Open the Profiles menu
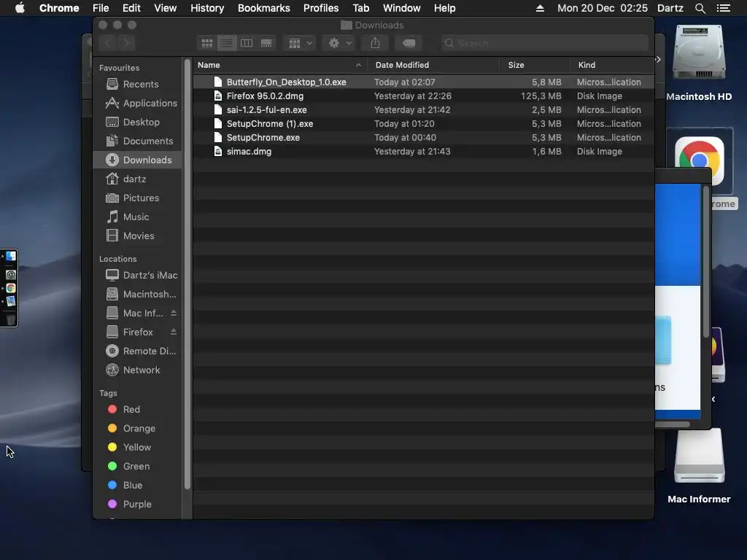This screenshot has height=560, width=747. [321, 8]
